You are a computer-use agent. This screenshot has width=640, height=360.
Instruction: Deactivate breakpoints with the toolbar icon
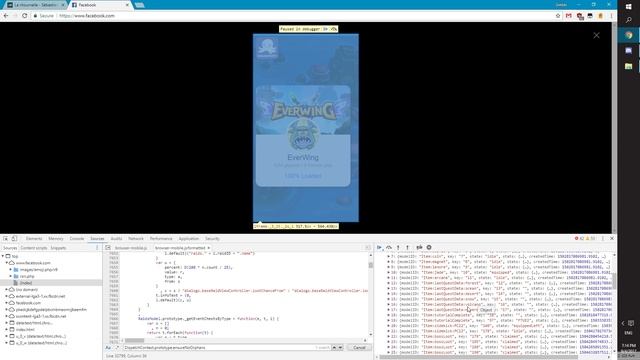point(419,247)
